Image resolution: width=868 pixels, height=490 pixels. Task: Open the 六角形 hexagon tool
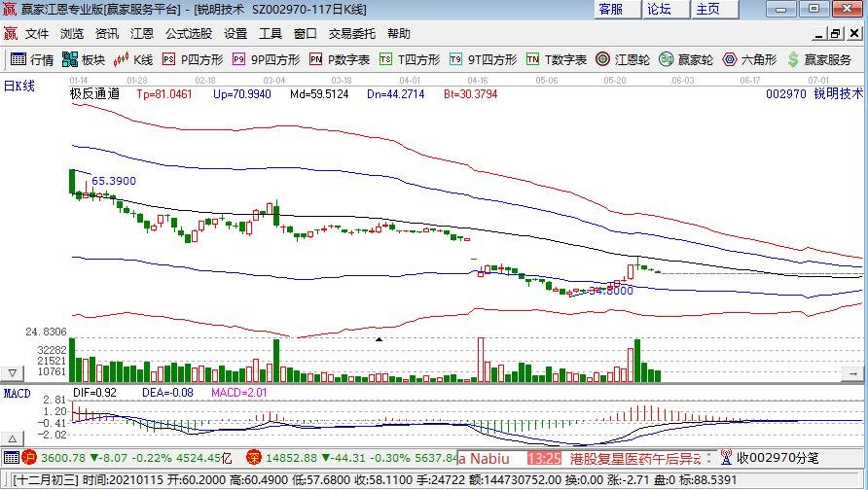(x=749, y=59)
